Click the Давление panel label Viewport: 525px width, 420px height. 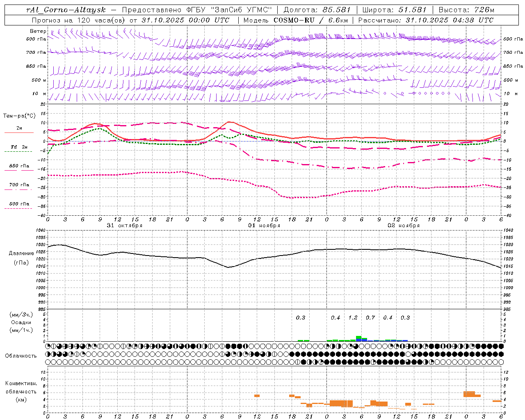(x=21, y=253)
